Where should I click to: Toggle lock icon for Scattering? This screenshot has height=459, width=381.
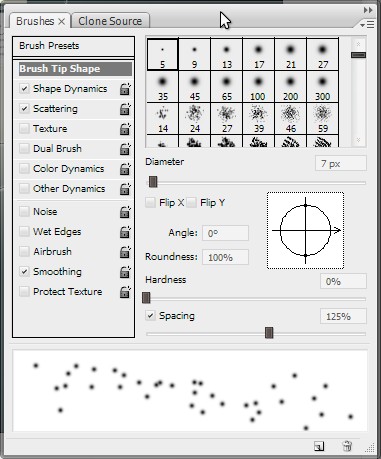pyautogui.click(x=125, y=109)
